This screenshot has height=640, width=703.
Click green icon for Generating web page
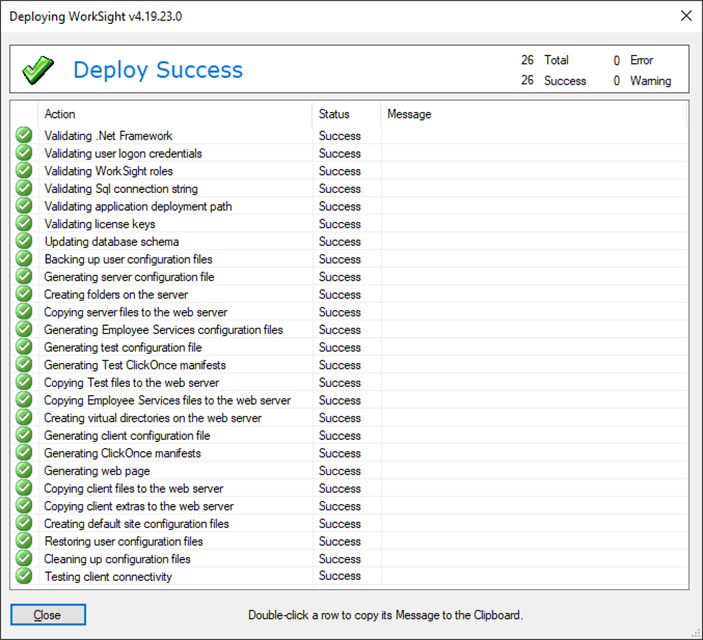coord(24,471)
